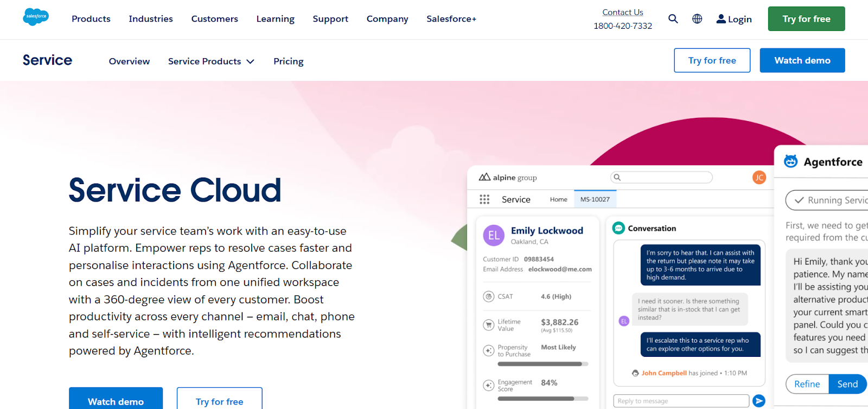Screen dimensions: 868x409
Task: Select the MS-10027 case tab
Action: pos(595,199)
